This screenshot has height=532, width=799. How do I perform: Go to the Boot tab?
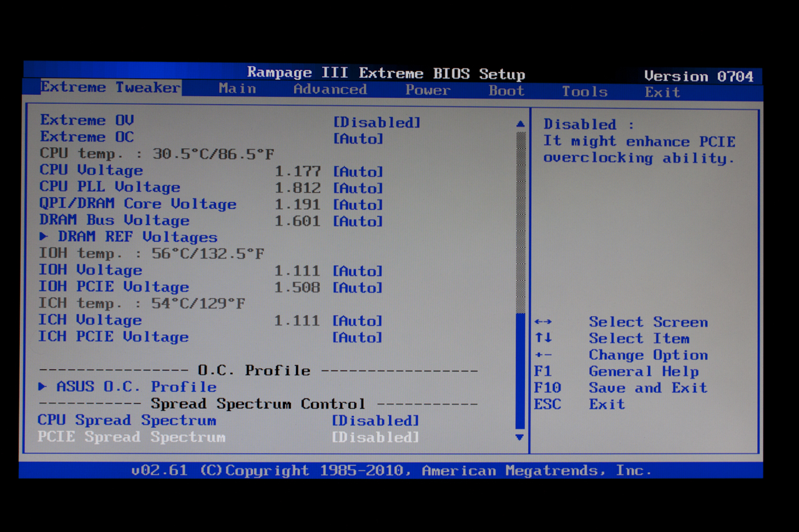(506, 91)
